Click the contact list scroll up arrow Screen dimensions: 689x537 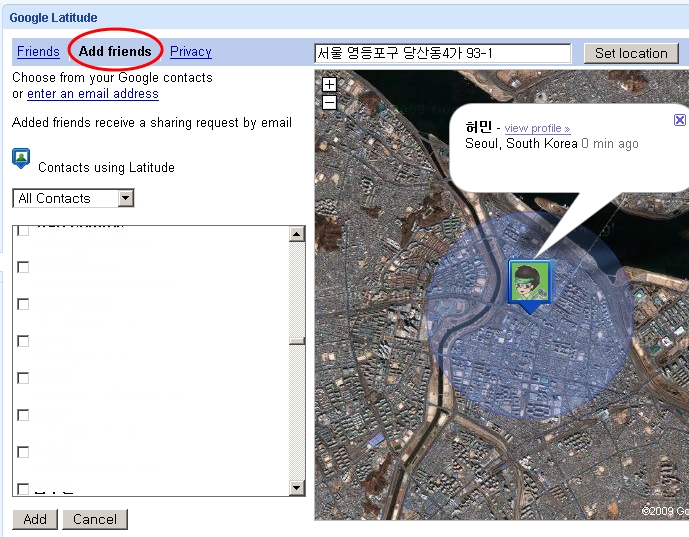coord(297,234)
